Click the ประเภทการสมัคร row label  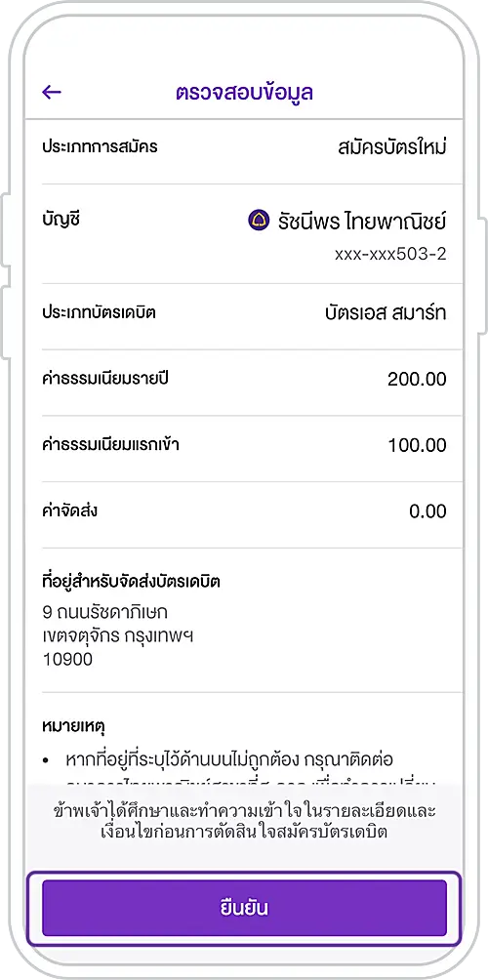100,147
